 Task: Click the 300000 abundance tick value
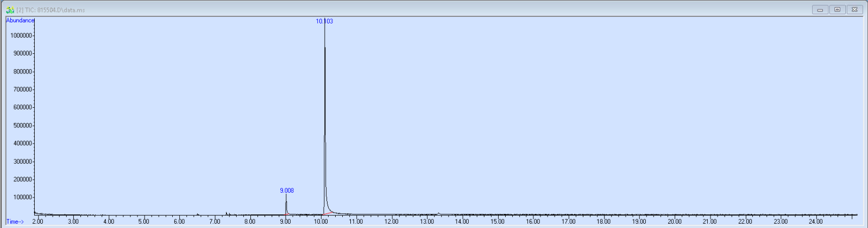pos(23,162)
